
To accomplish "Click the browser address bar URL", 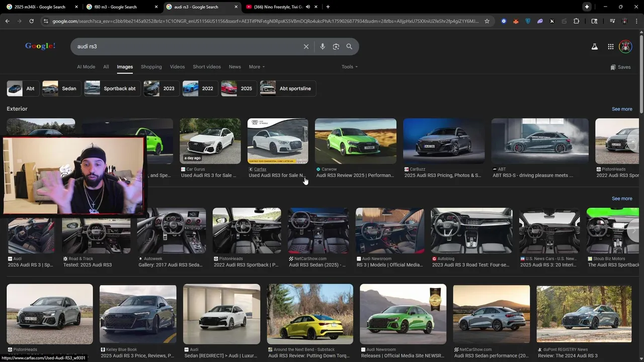I will coord(266,21).
